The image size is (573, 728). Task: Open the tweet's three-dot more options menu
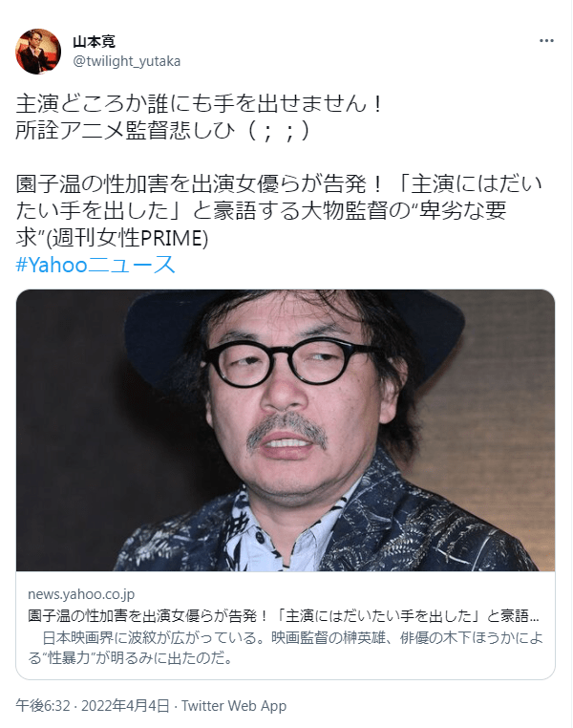pos(546,41)
